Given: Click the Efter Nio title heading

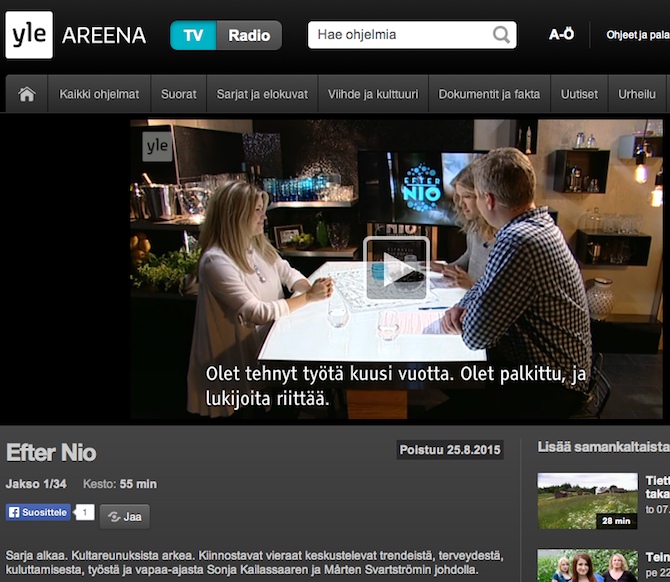Looking at the screenshot, I should 51,453.
